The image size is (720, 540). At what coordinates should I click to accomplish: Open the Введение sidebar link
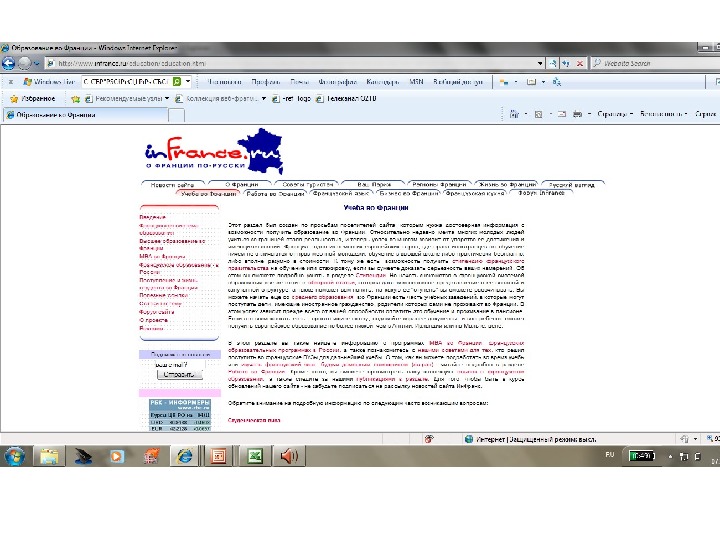[x=152, y=217]
